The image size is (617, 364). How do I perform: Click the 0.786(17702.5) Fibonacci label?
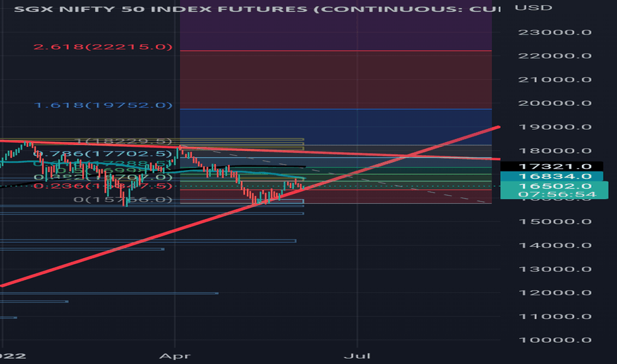104,153
